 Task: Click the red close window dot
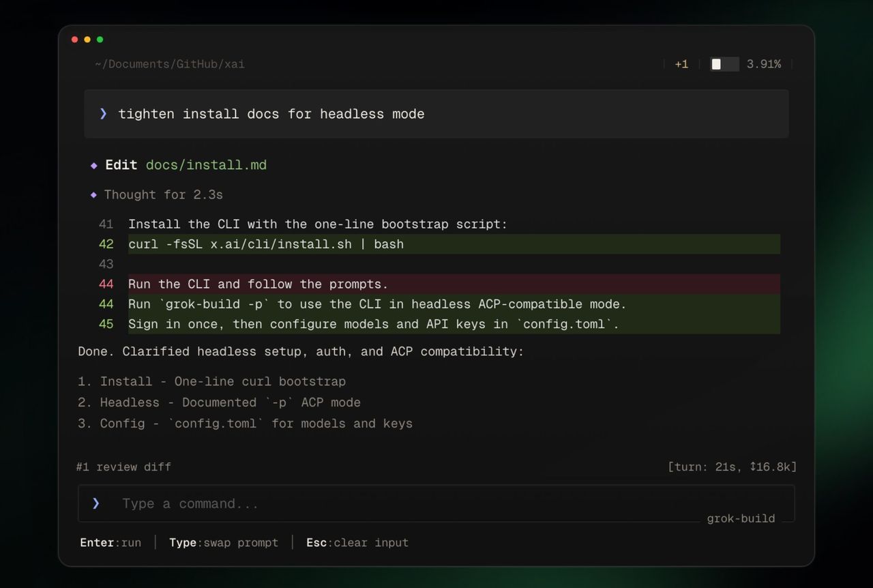(75, 40)
